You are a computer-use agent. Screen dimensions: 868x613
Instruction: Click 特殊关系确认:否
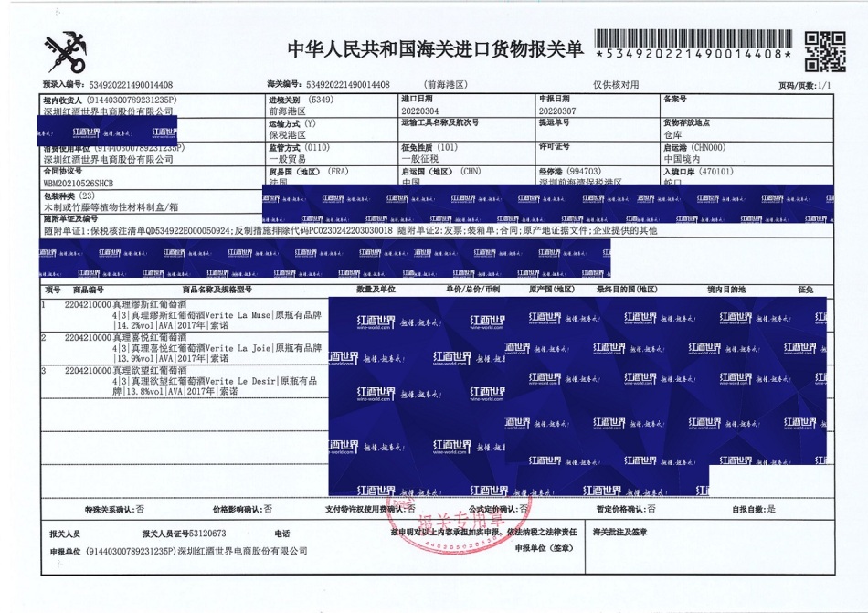pyautogui.click(x=114, y=510)
